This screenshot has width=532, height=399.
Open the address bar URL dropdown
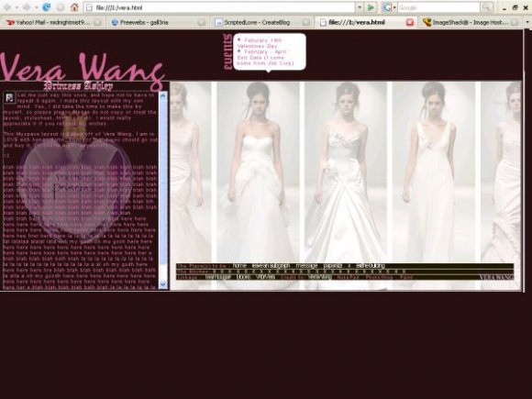[360, 7]
